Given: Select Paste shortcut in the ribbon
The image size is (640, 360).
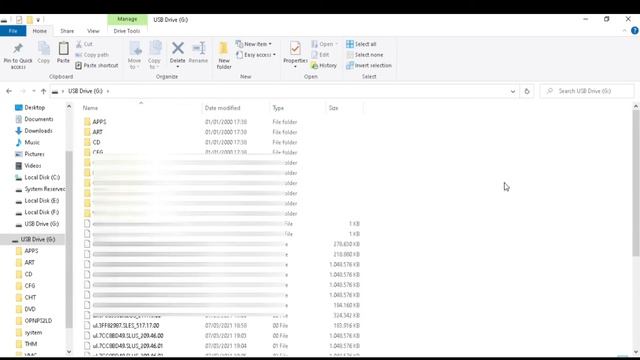Looking at the screenshot, I should coord(97,65).
